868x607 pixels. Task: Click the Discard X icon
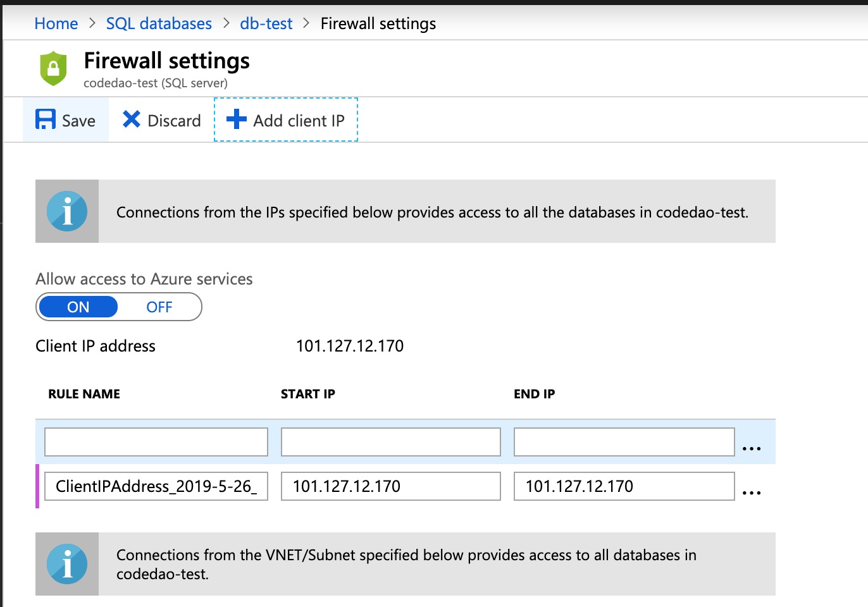(x=131, y=120)
